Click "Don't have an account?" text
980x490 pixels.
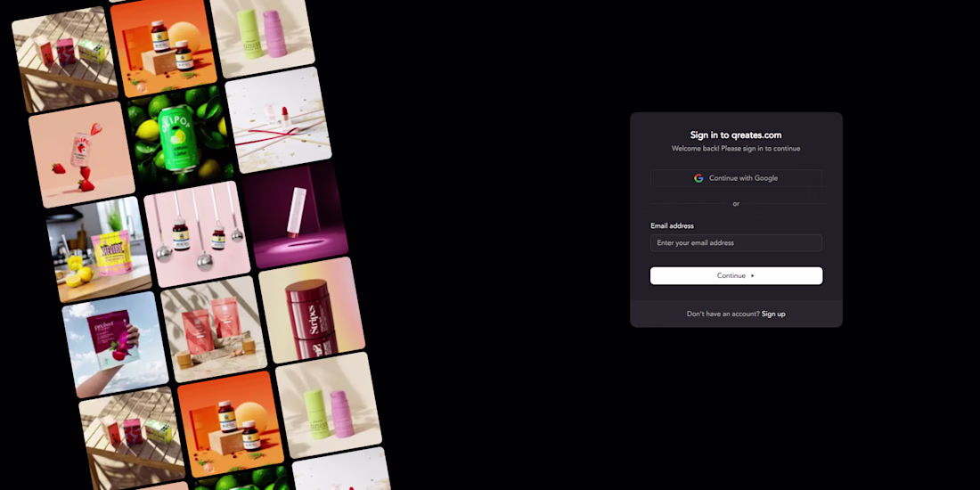click(x=723, y=314)
